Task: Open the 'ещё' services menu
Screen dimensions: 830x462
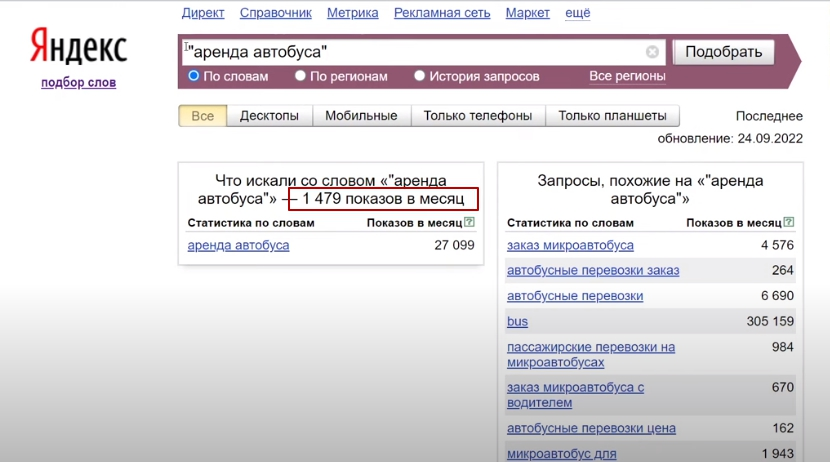Action: click(578, 13)
